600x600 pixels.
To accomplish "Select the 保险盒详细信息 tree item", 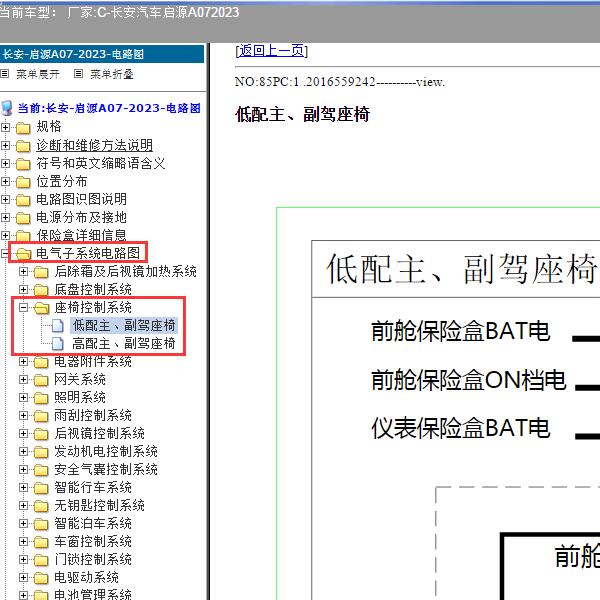I will pos(82,235).
